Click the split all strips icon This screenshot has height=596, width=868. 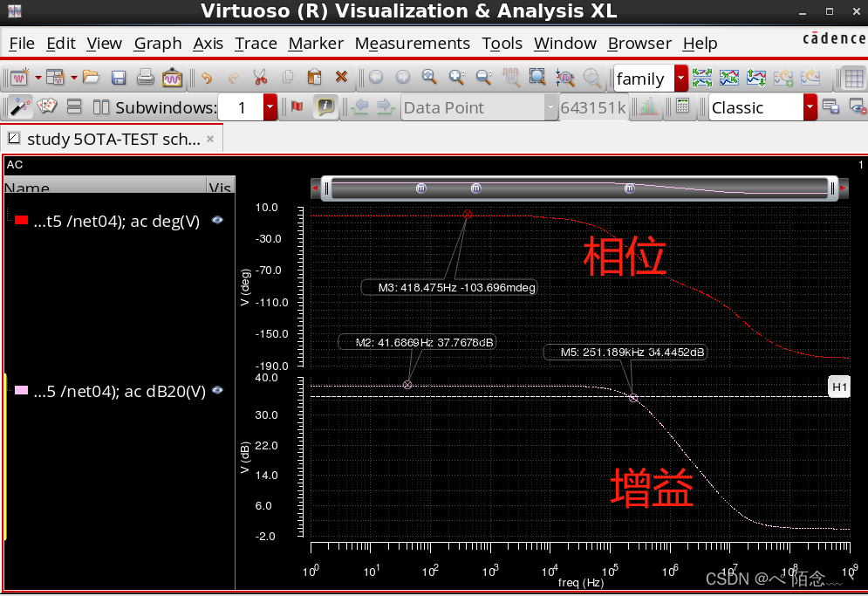[x=702, y=78]
